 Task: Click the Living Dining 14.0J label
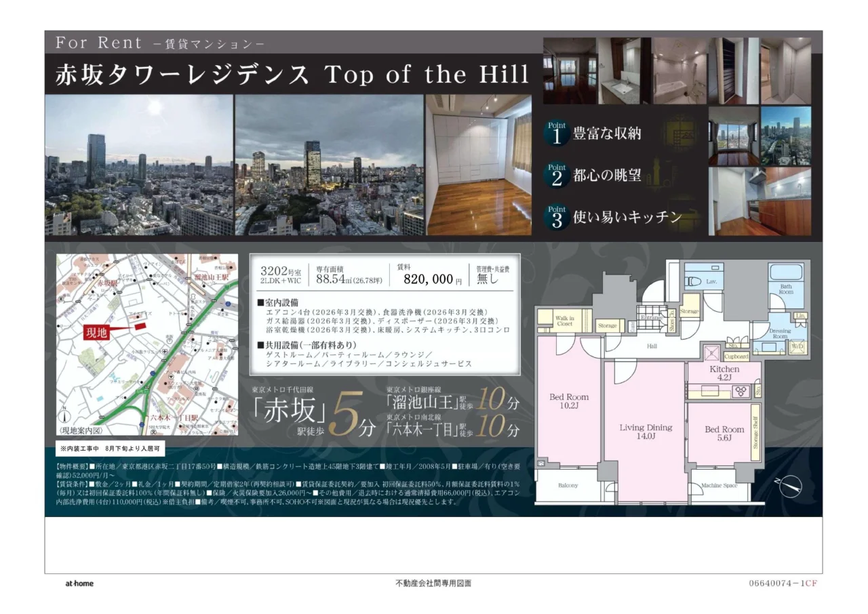(646, 432)
